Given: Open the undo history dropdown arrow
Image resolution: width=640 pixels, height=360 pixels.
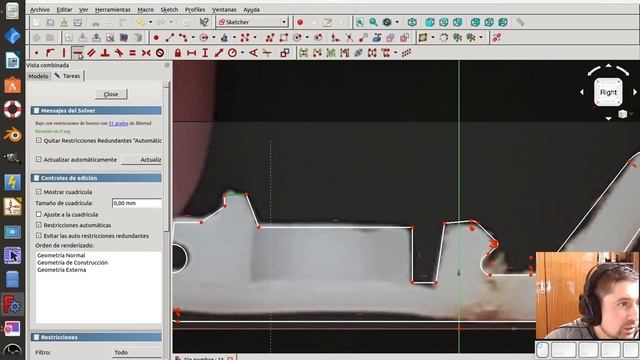Looking at the screenshot, I should tap(151, 22).
